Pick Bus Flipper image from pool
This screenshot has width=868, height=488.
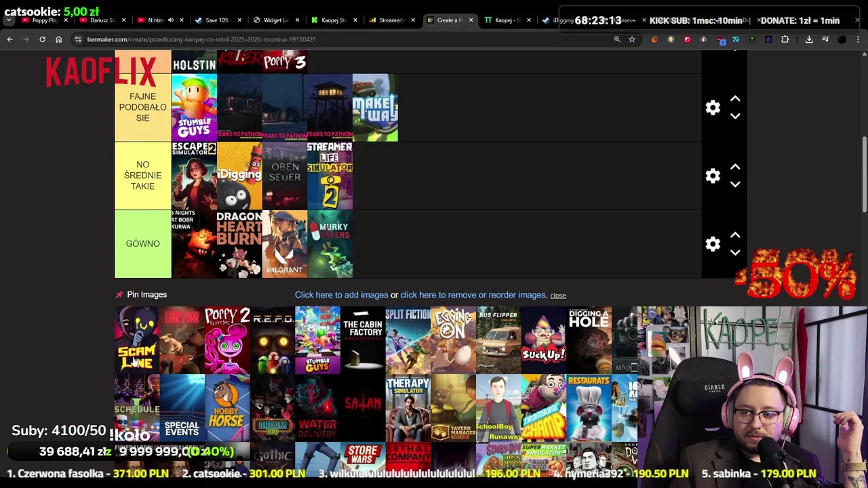pyautogui.click(x=498, y=340)
